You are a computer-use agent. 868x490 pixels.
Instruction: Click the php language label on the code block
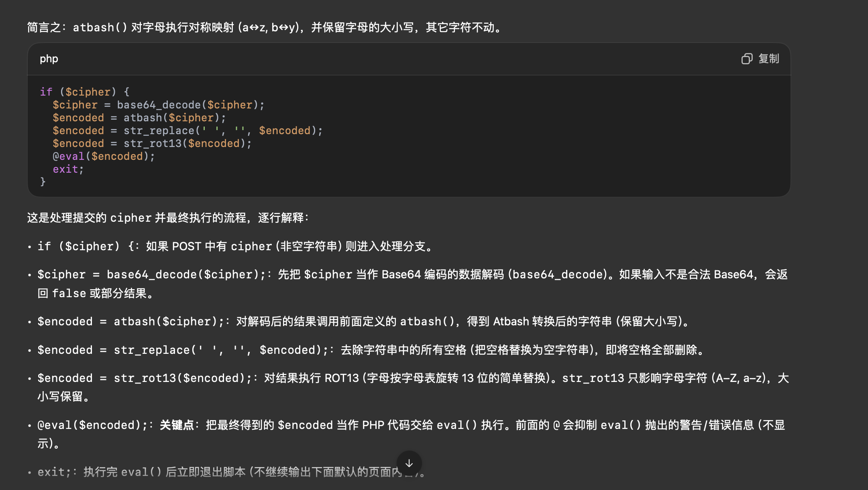point(49,59)
